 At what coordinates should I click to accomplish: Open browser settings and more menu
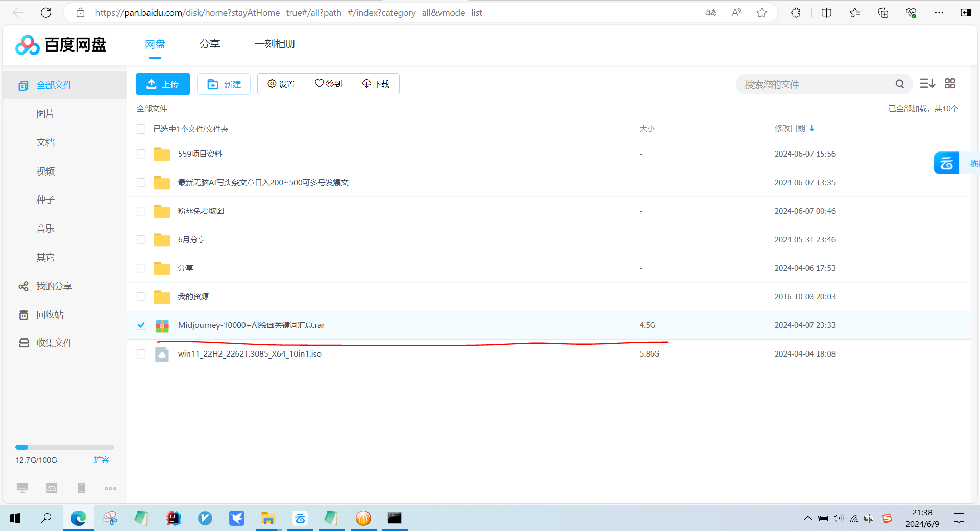point(939,13)
